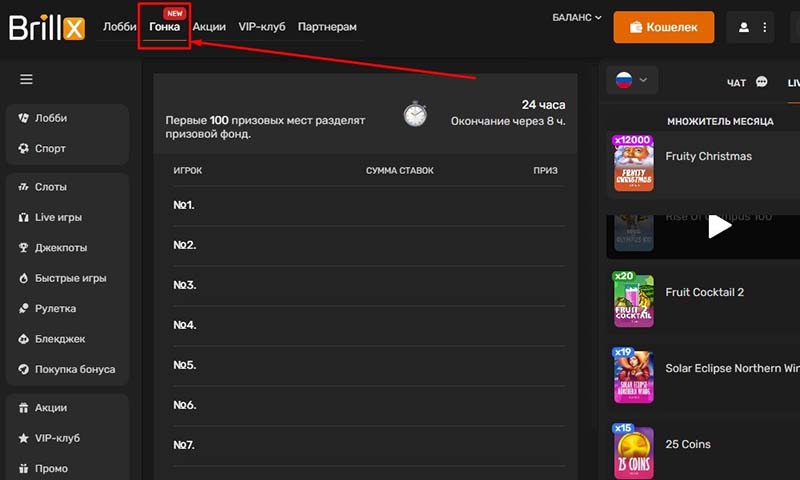Open VIP-клуб in top navigation
The image size is (800, 480).
[x=262, y=27]
